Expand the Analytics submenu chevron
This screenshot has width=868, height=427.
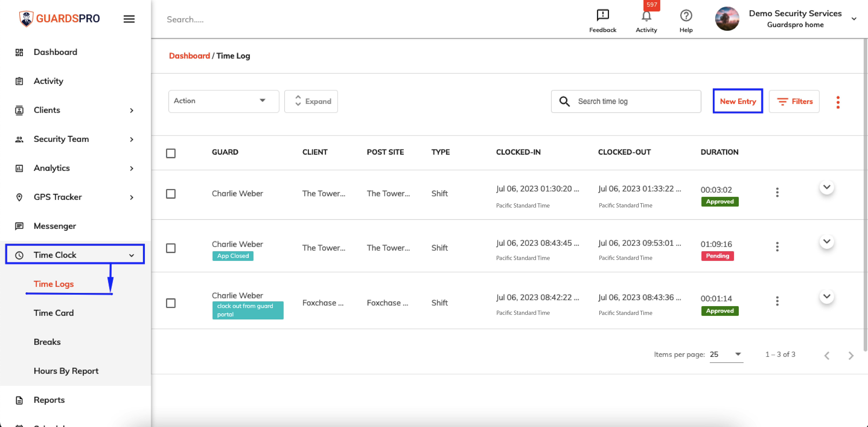point(132,169)
